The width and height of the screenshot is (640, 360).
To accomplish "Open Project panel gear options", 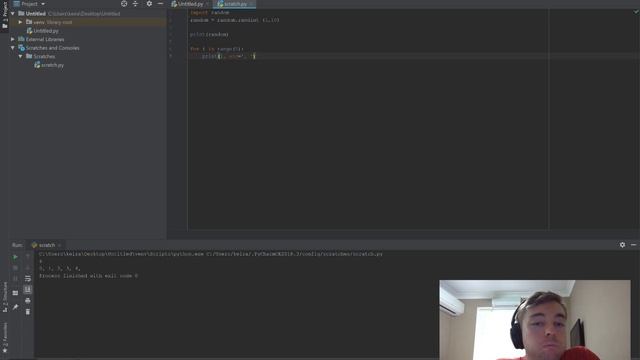I will point(149,4).
